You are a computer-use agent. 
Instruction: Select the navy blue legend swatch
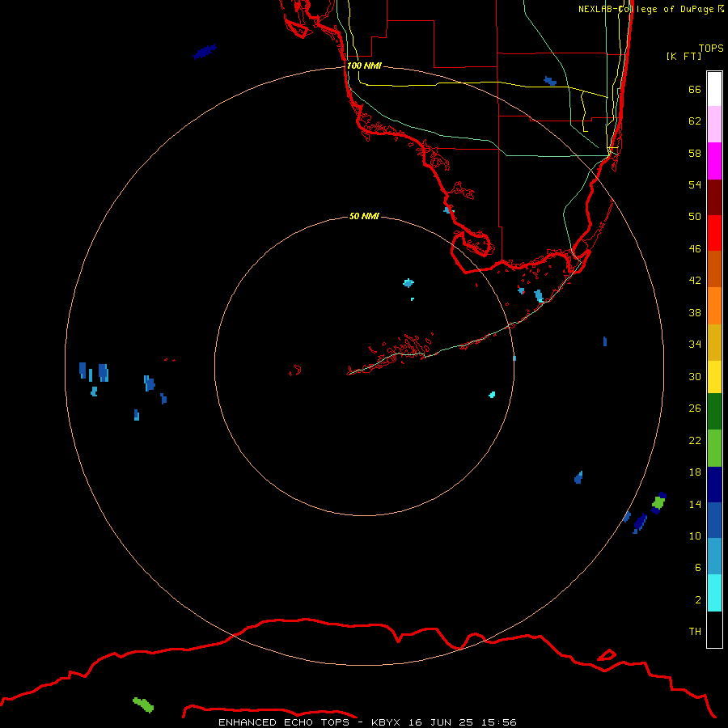point(714,485)
